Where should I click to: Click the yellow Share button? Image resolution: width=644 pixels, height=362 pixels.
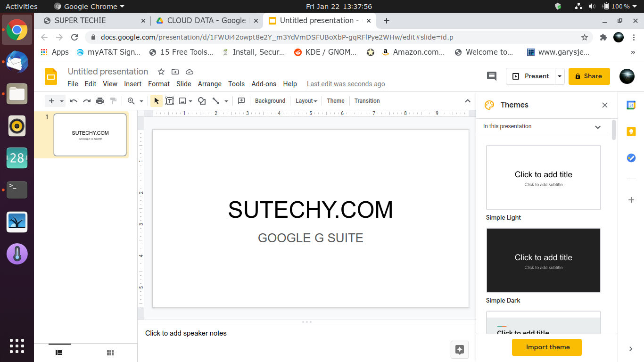coord(589,76)
